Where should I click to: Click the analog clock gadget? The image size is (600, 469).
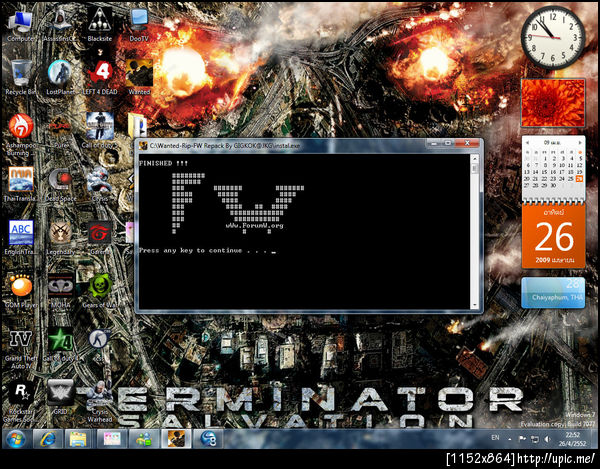553,37
